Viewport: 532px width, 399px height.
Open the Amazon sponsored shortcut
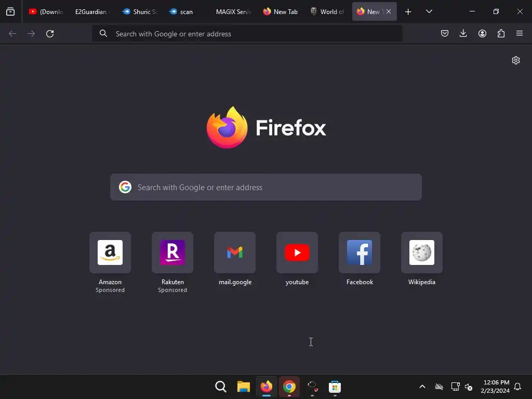(x=110, y=252)
